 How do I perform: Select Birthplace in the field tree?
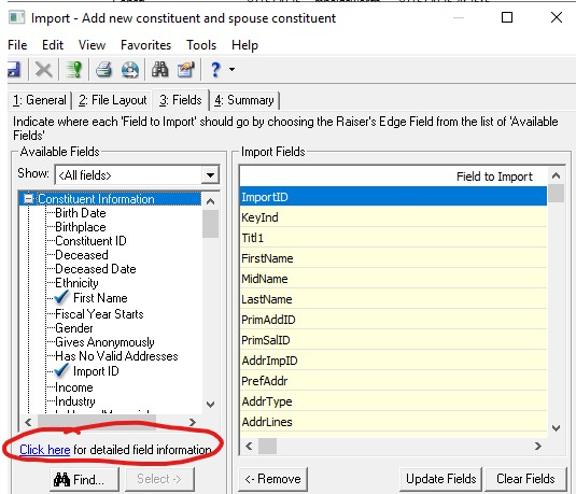pos(80,227)
